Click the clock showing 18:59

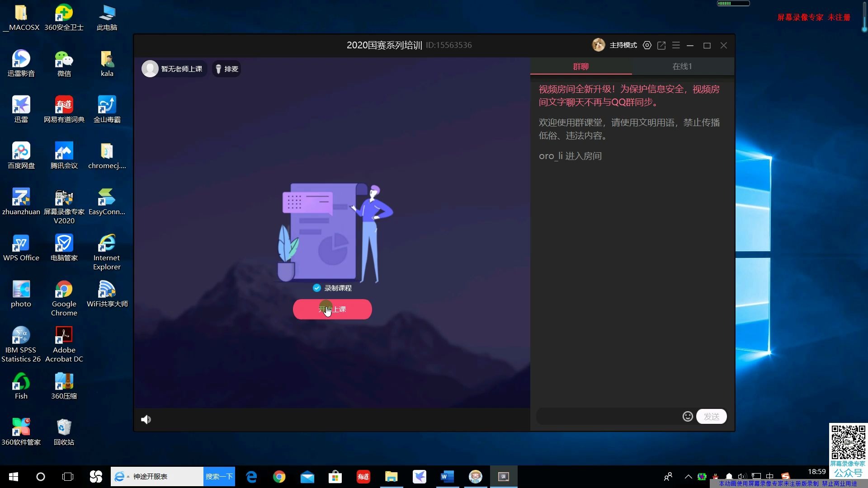coord(817,472)
